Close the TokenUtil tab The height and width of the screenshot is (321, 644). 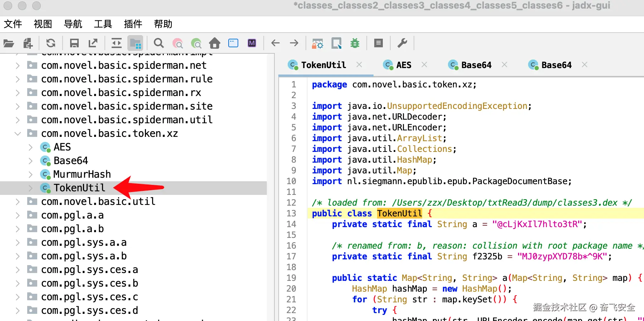359,64
